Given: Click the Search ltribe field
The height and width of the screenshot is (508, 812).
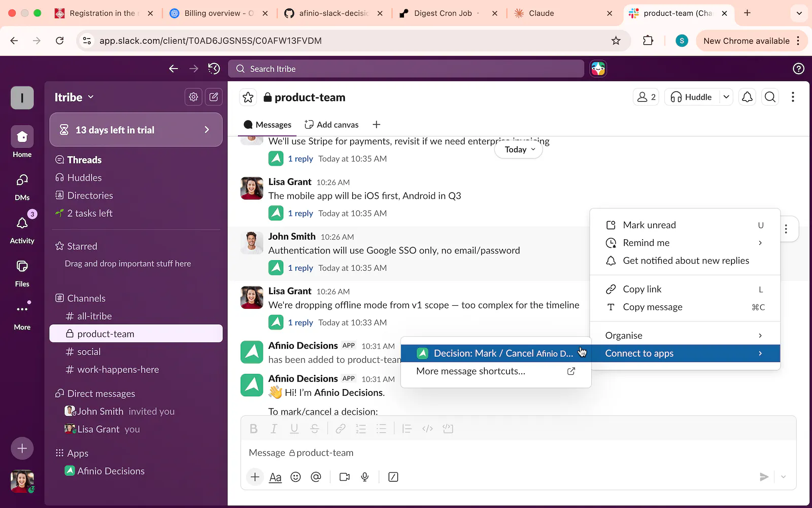Looking at the screenshot, I should 406,69.
